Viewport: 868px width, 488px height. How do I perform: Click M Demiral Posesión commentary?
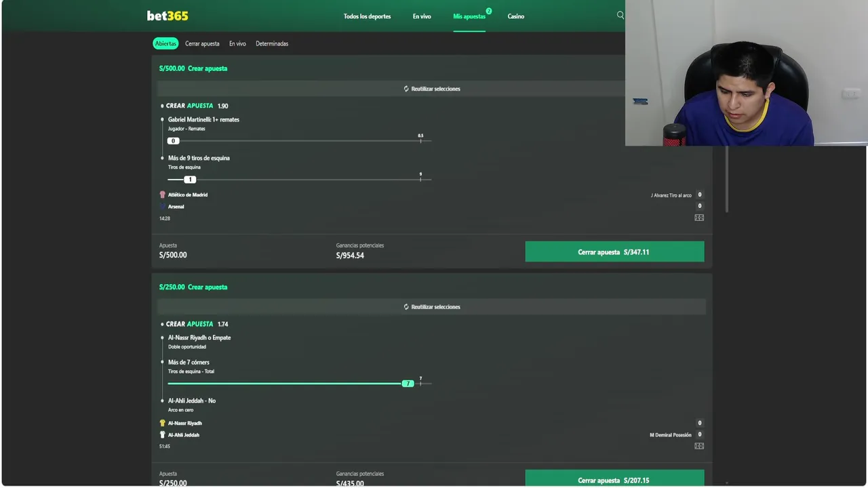click(x=671, y=435)
